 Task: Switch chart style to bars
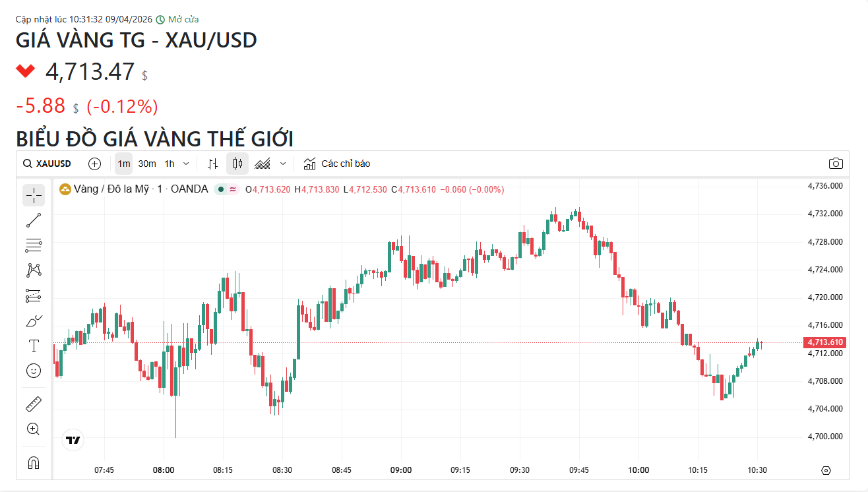tap(212, 164)
